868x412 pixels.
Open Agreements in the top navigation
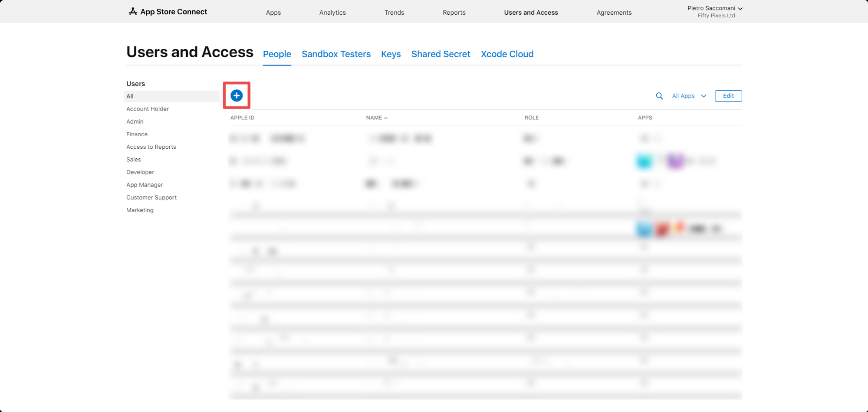(x=614, y=13)
